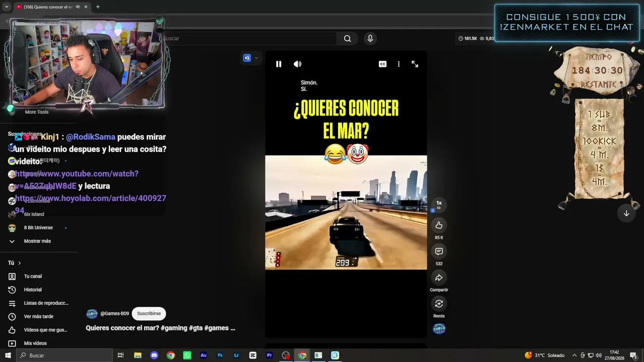Expand the Tú section chevron
The image size is (644, 362).
20,263
